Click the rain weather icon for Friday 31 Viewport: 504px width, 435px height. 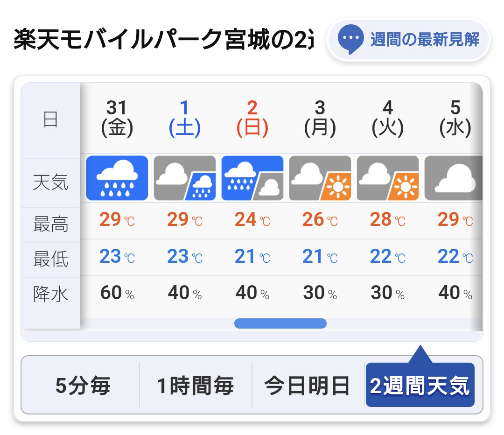point(117,178)
